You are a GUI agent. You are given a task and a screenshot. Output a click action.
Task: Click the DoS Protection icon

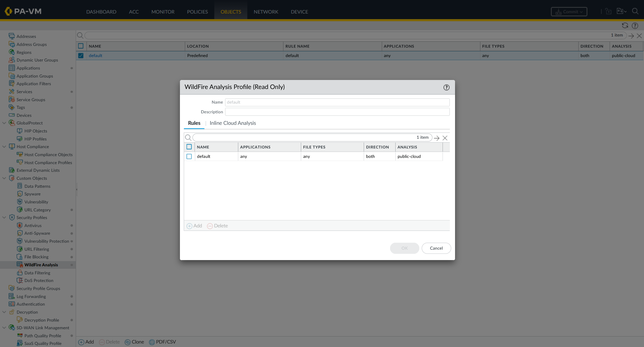pos(20,280)
